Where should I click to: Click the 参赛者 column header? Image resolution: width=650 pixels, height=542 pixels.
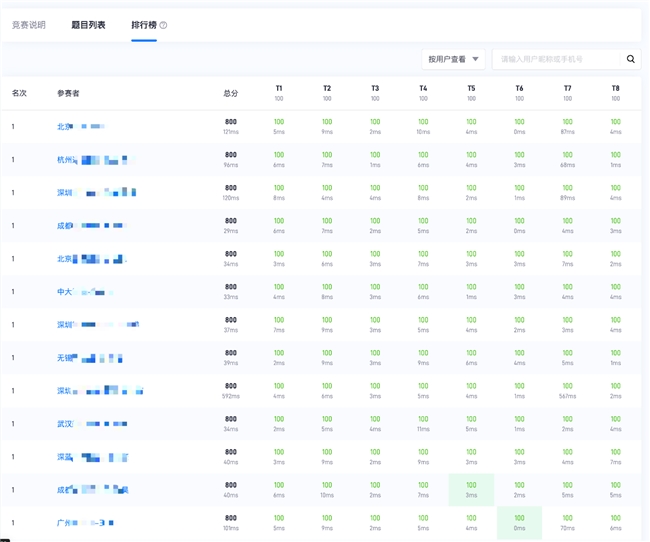tap(68, 93)
